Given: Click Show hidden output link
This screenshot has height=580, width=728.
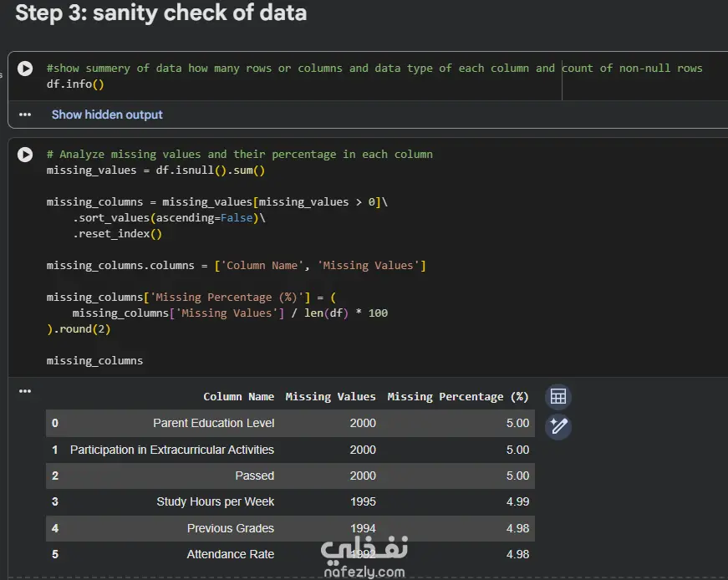Looking at the screenshot, I should click(107, 114).
